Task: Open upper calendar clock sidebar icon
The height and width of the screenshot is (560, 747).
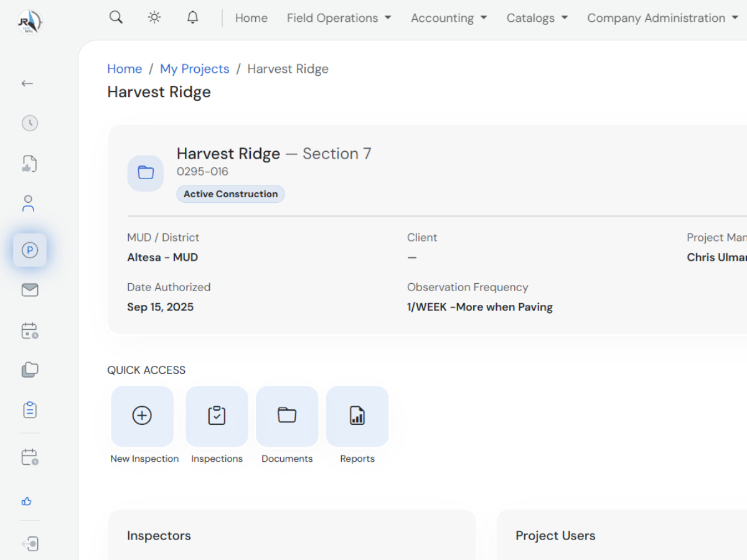Action: pos(30,330)
